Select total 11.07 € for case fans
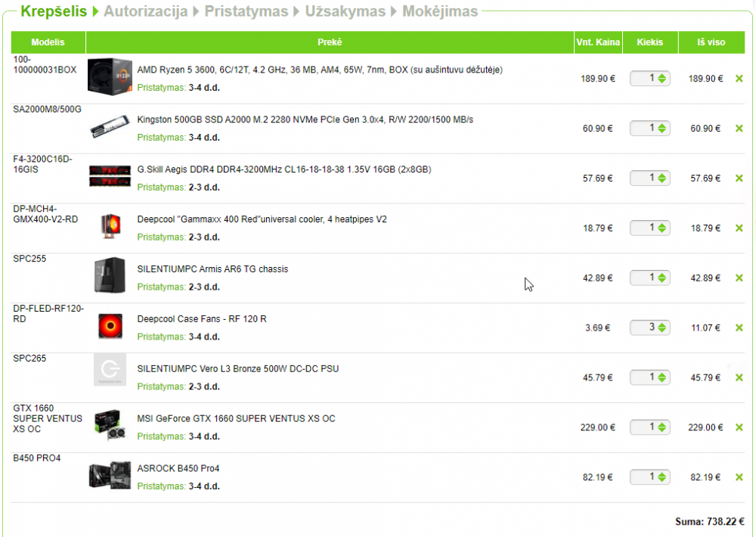 pyautogui.click(x=705, y=327)
